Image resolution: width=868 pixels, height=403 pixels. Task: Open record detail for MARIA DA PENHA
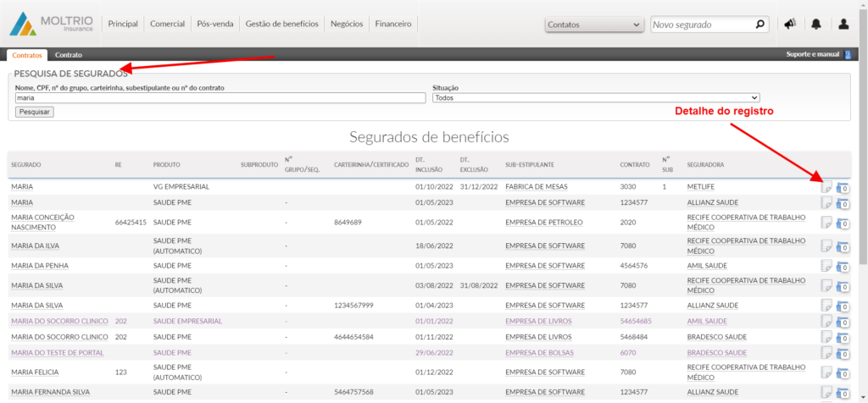click(x=826, y=266)
